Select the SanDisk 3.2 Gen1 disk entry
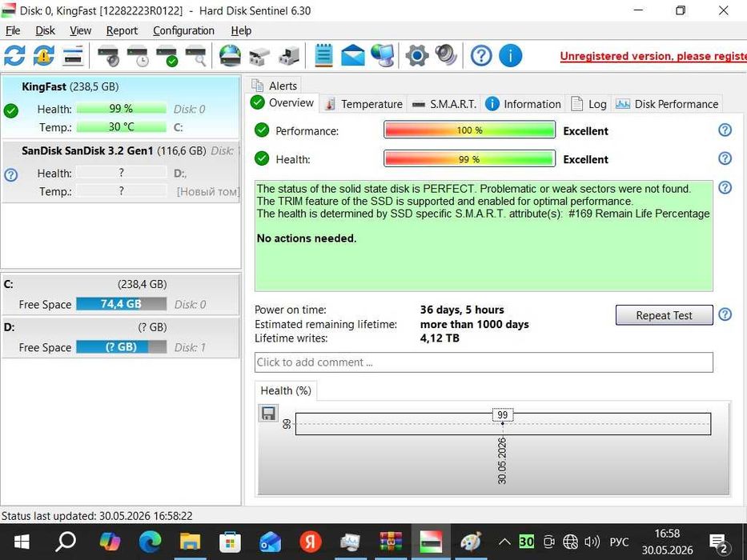This screenshot has width=747, height=560. 121,172
